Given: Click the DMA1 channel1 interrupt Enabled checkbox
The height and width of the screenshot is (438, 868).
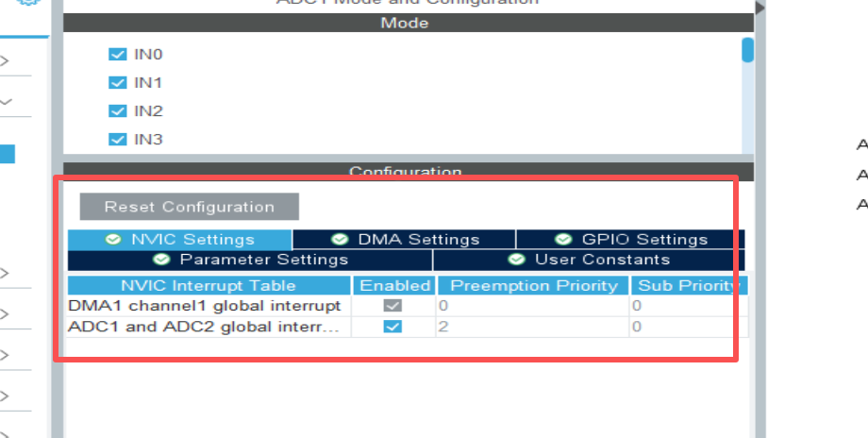Looking at the screenshot, I should tap(392, 306).
